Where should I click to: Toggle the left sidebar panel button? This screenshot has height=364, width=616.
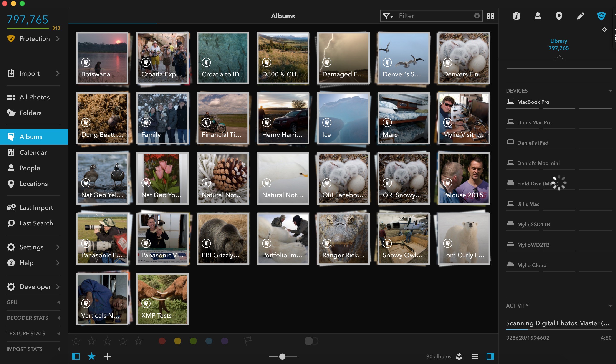(76, 356)
